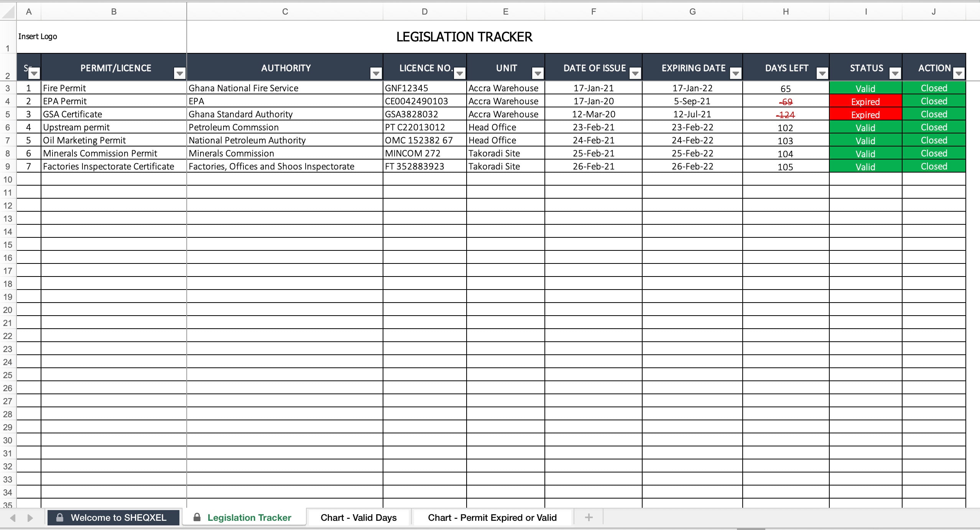Viewport: 980px width, 530px height.
Task: Open the EXPIRING DATE filter dropdown
Action: pyautogui.click(x=735, y=73)
